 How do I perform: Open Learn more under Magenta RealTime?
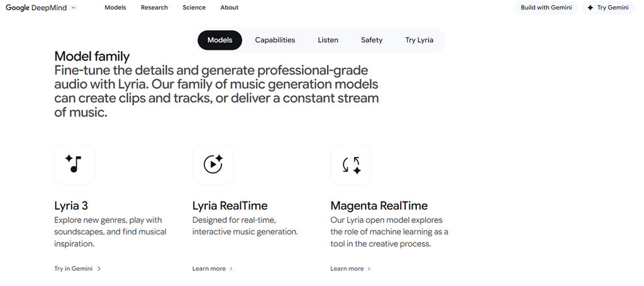(x=351, y=269)
